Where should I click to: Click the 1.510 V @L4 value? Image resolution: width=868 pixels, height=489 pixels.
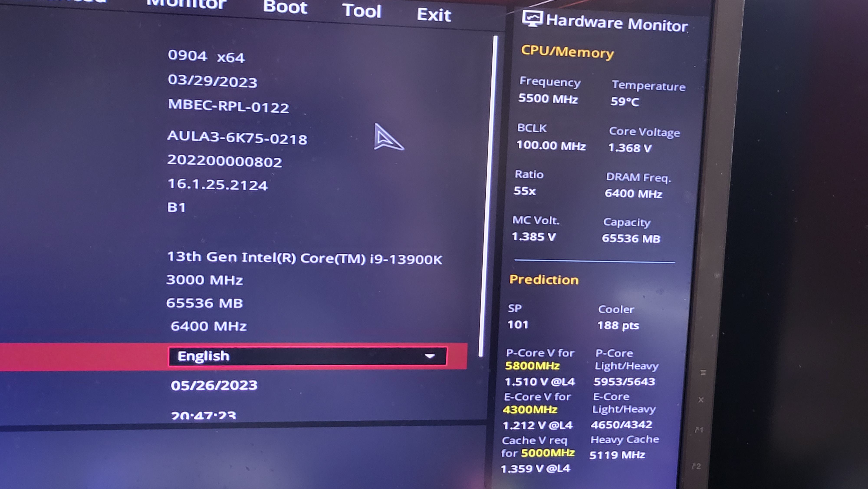click(540, 382)
